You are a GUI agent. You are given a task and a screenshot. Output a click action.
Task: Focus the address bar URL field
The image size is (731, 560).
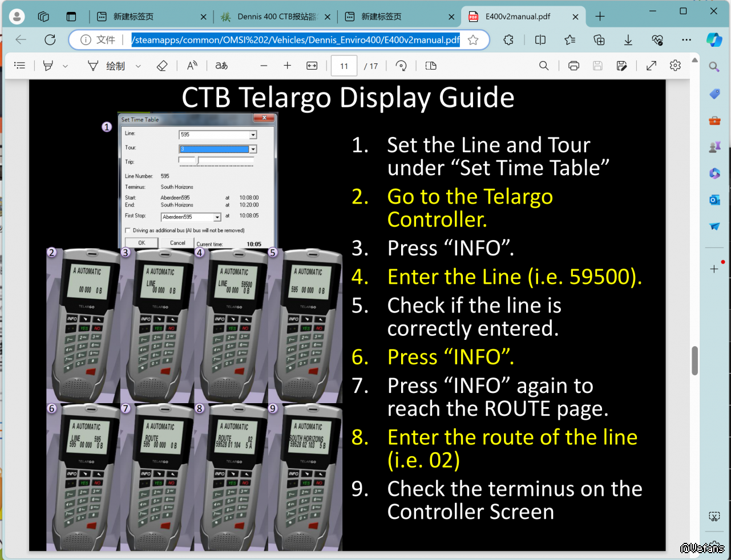pyautogui.click(x=296, y=39)
